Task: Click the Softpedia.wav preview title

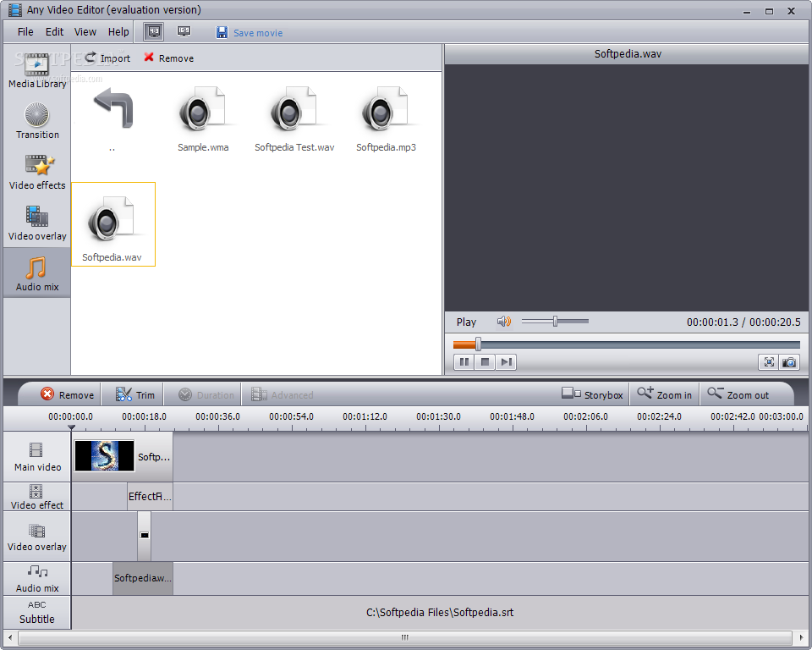Action: click(628, 53)
